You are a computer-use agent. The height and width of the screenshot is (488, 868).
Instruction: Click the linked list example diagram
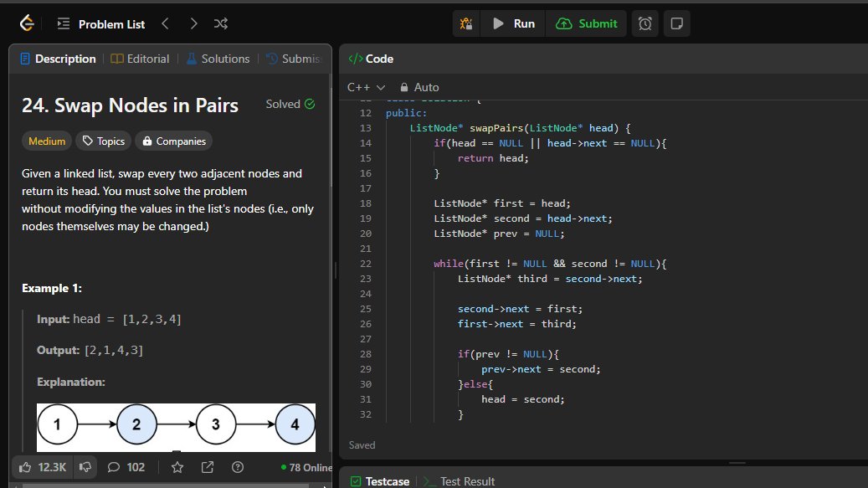tap(176, 427)
